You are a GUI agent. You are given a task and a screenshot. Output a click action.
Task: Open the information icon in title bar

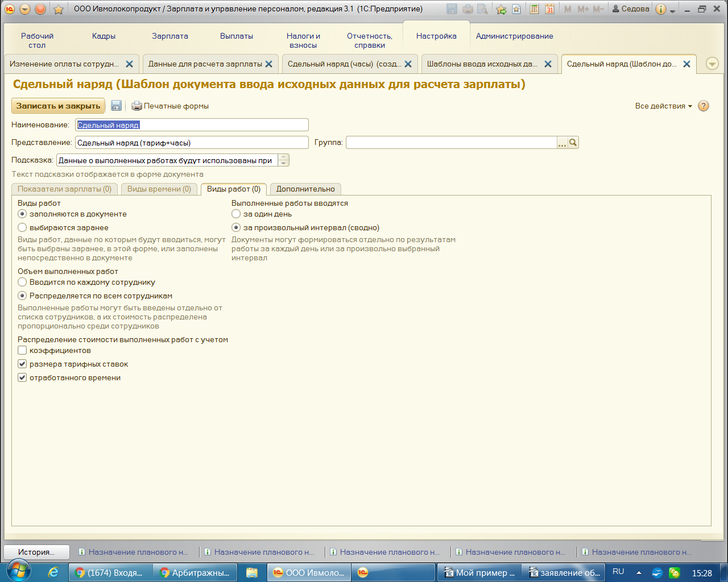tap(661, 9)
